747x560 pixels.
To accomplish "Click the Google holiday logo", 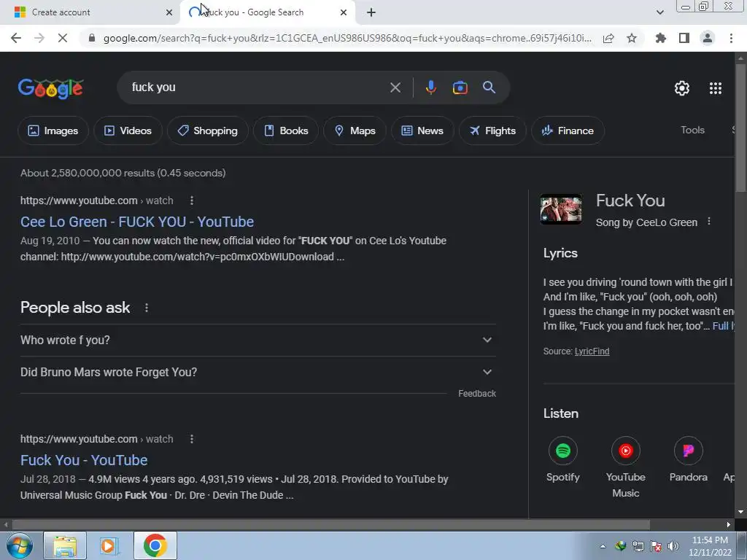I will [50, 88].
